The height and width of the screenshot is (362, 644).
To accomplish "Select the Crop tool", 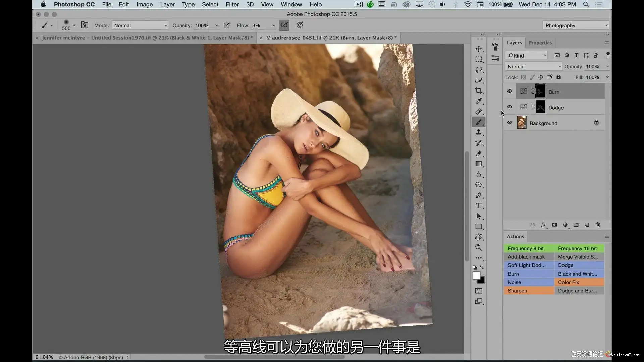I will tap(479, 91).
